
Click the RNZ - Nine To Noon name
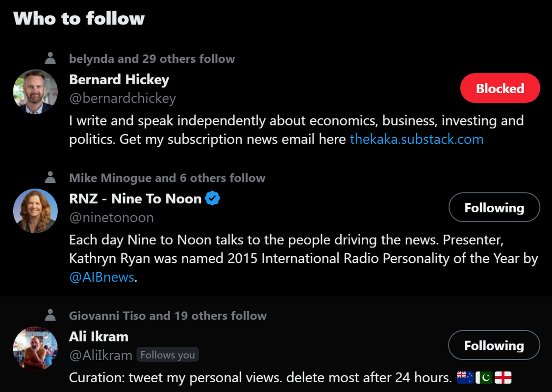(135, 198)
